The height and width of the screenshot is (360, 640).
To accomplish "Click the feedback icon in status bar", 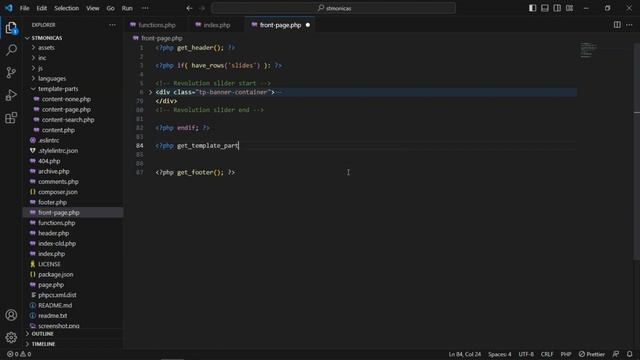I will click(x=616, y=354).
